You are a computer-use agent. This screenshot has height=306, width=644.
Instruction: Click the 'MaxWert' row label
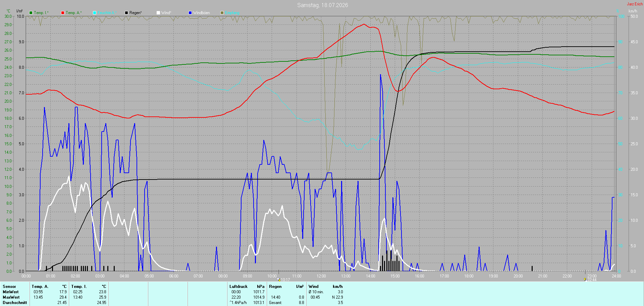coord(11,297)
